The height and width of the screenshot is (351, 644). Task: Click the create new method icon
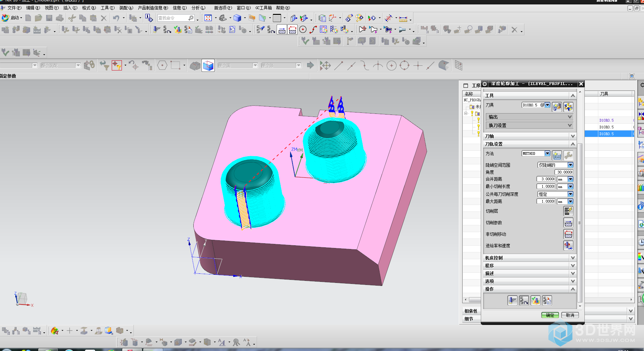[557, 156]
